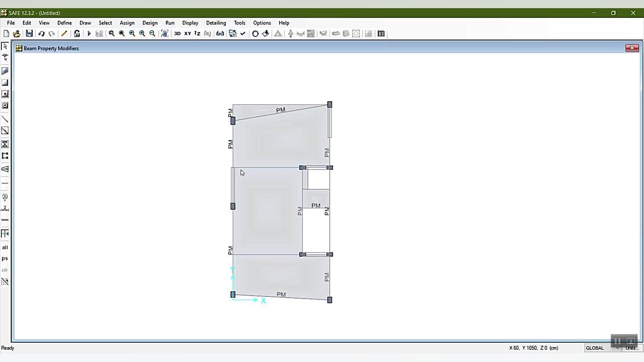Switch to XY plan view
644x362 pixels.
187,34
